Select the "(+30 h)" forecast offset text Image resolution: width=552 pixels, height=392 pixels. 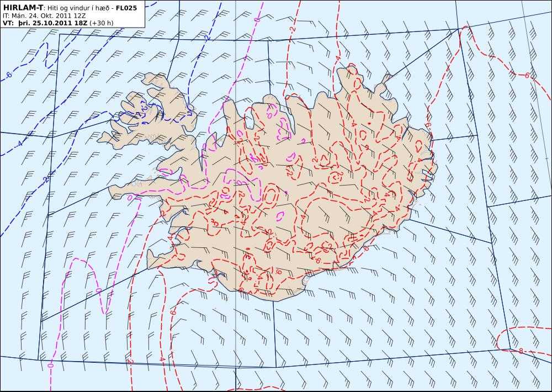[102, 23]
